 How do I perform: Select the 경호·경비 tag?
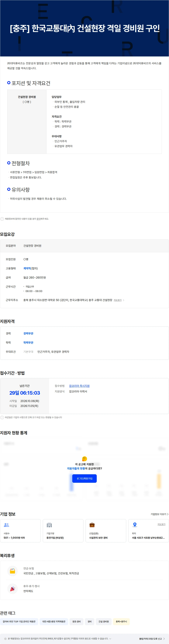[76, 621]
